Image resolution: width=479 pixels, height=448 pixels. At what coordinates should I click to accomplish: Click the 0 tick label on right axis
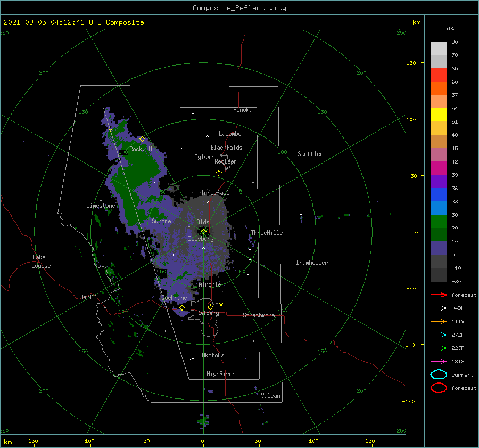click(x=416, y=232)
